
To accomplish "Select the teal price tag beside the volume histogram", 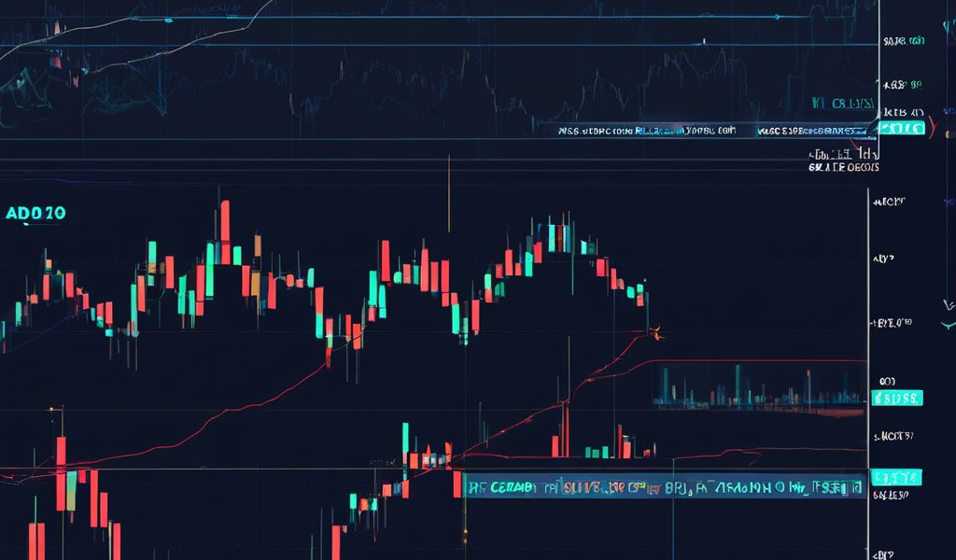I will (897, 399).
